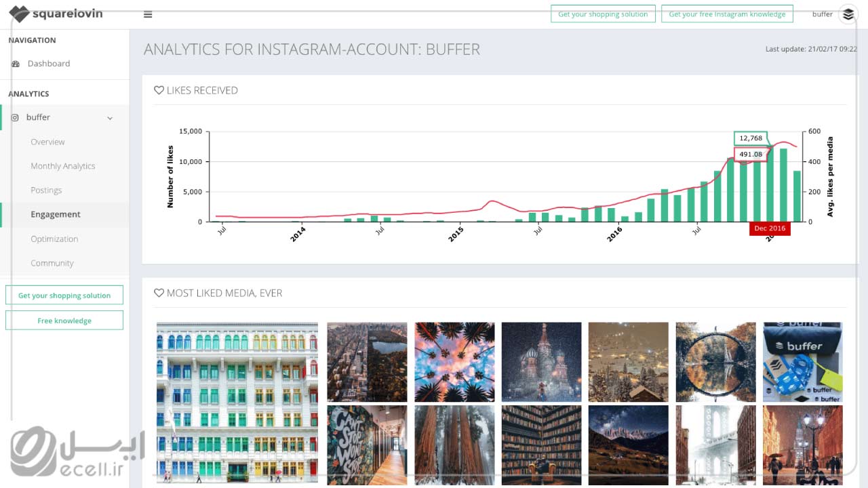Click heart icon next to Likes Received
The image size is (868, 488).
159,90
